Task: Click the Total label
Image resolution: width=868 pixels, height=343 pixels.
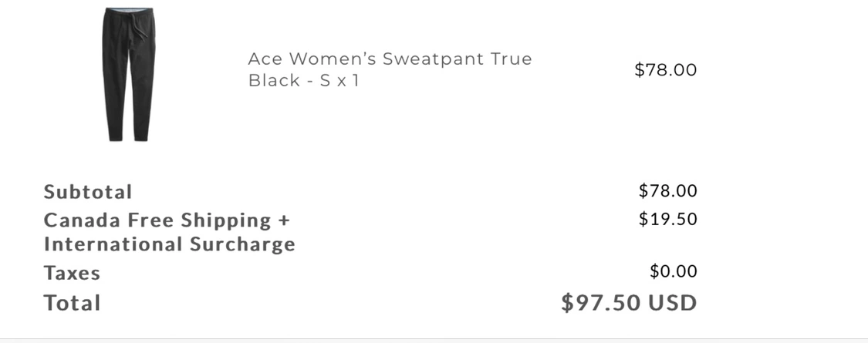Action: [72, 303]
